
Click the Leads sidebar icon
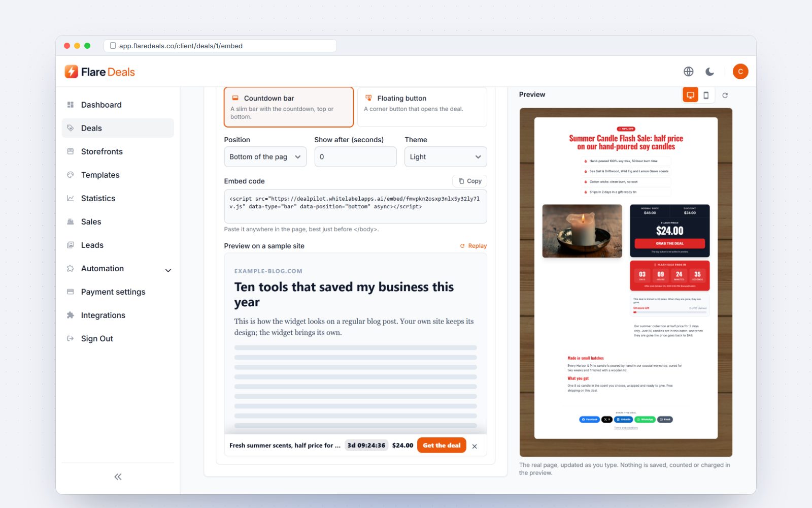(x=71, y=245)
